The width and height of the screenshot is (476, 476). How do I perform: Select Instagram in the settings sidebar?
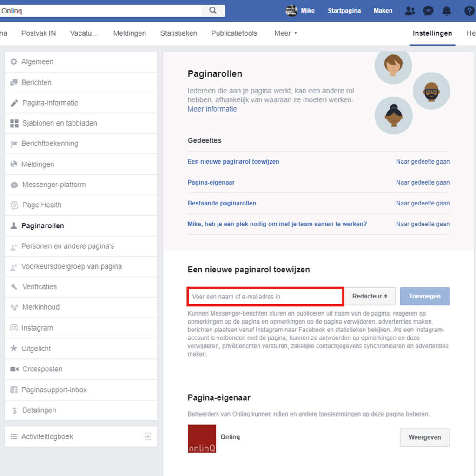pos(37,328)
